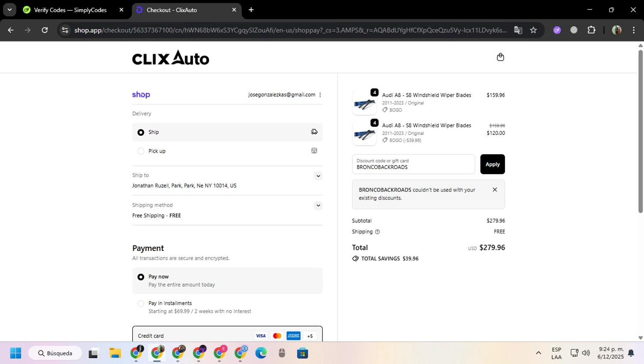This screenshot has width=644, height=364.
Task: Open the Windows Start menu
Action: (x=15, y=353)
